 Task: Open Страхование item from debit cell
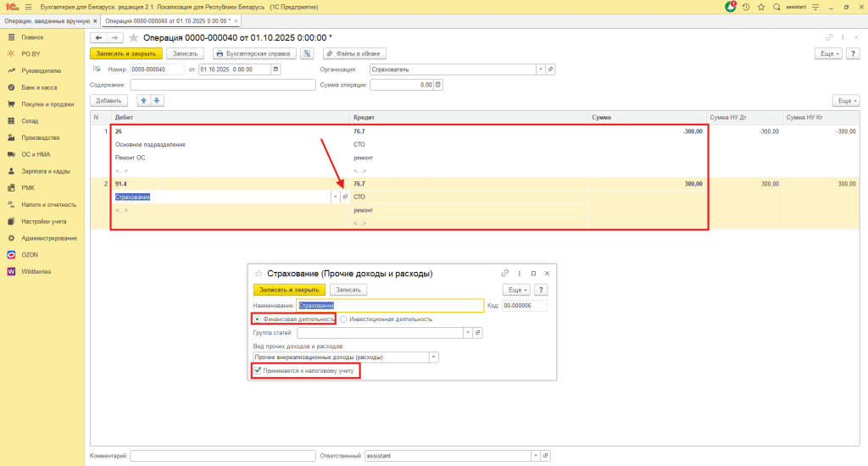pyautogui.click(x=346, y=197)
